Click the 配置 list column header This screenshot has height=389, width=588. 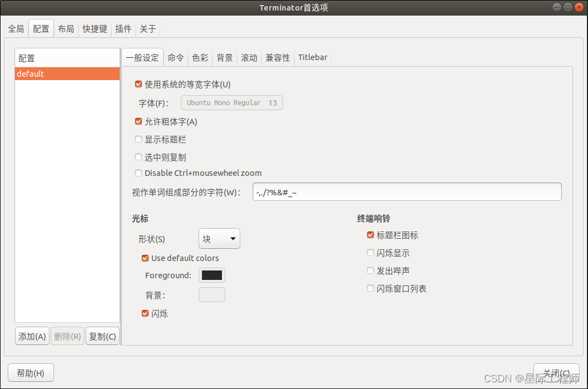pos(67,58)
